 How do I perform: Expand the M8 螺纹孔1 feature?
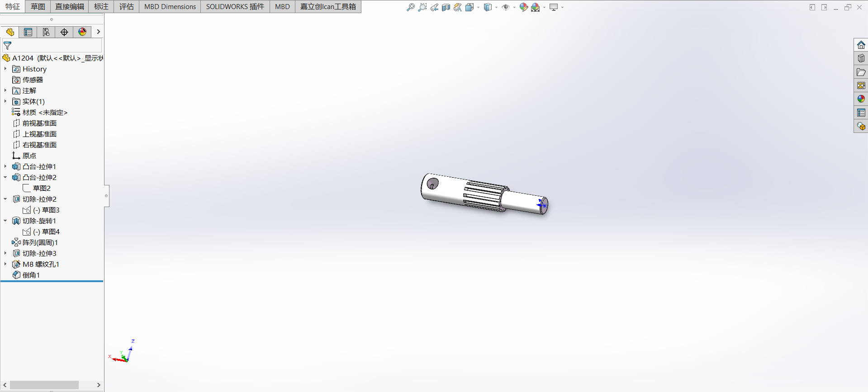coord(5,264)
